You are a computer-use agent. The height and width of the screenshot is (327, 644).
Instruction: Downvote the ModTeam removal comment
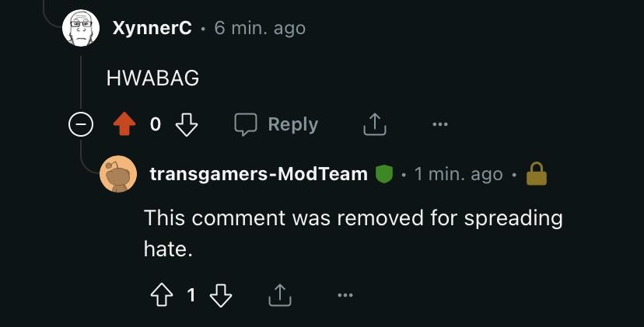point(222,295)
